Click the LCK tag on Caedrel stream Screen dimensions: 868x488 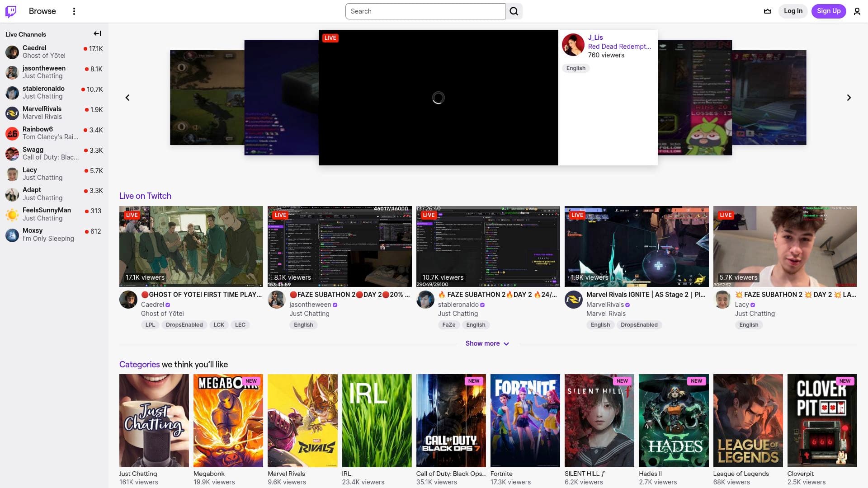219,325
